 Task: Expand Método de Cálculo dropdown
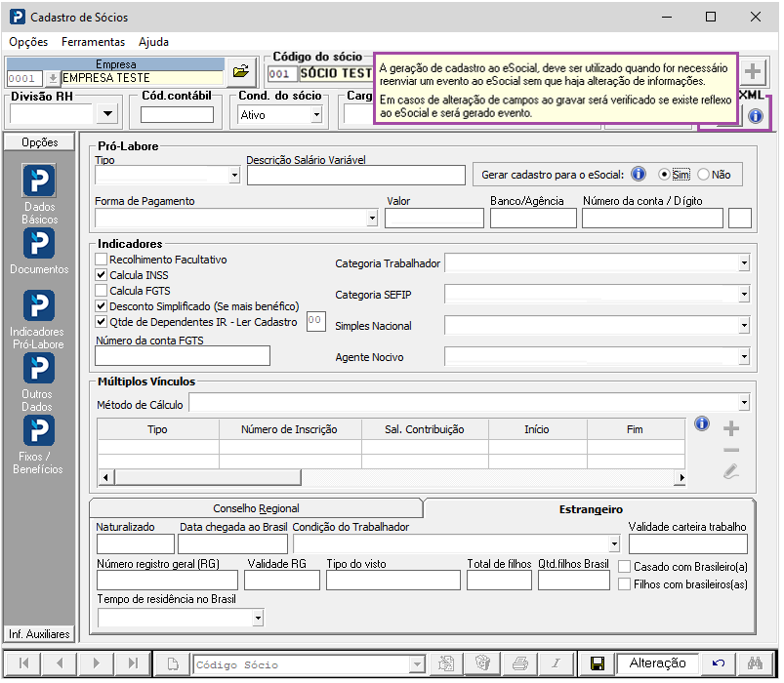pos(744,402)
